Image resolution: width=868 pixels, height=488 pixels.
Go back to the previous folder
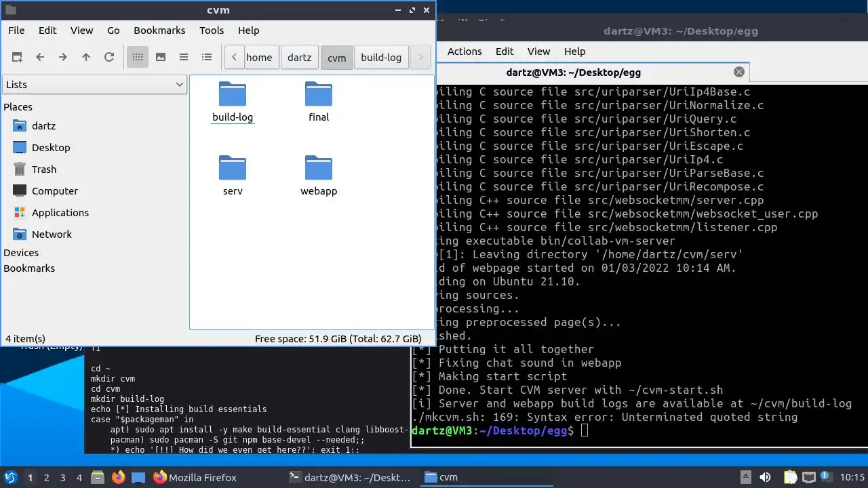40,58
